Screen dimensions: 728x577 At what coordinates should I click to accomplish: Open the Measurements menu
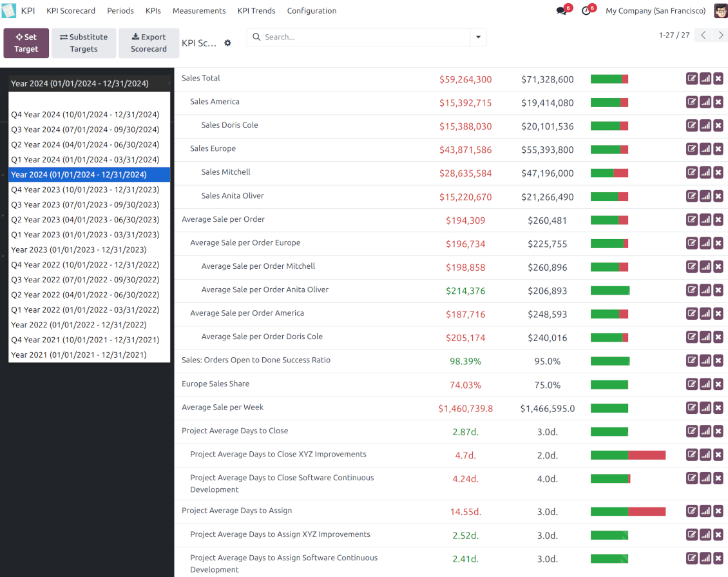pyautogui.click(x=199, y=11)
